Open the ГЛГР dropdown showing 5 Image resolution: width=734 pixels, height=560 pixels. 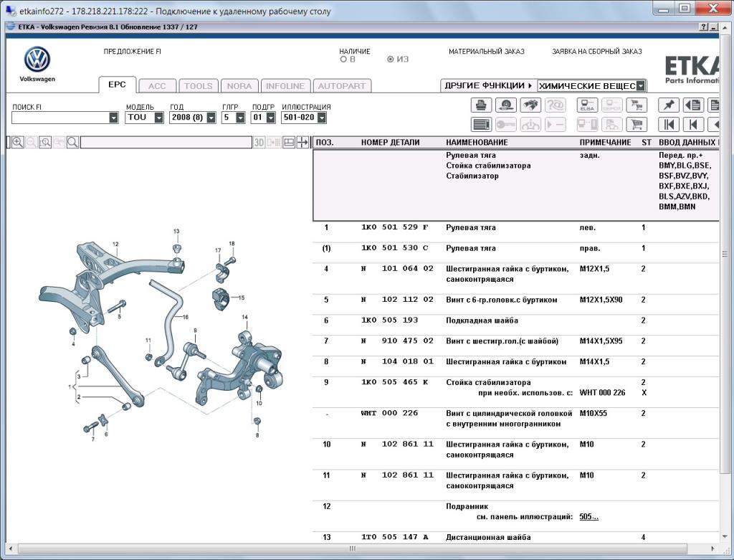[x=240, y=118]
